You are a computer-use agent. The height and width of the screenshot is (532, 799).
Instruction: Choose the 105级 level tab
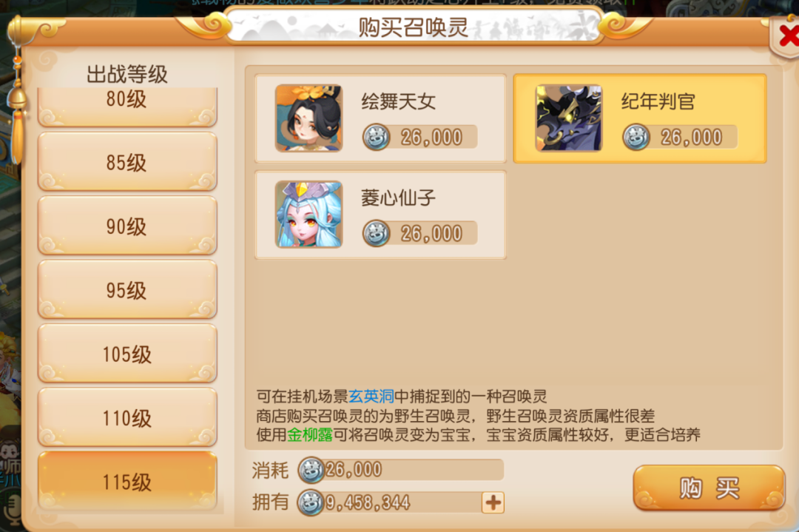pyautogui.click(x=127, y=354)
